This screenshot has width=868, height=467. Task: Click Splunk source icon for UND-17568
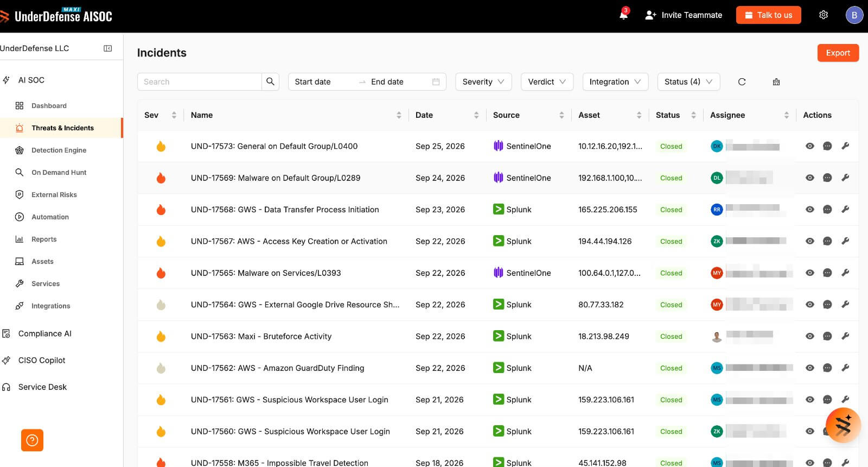[498, 209]
